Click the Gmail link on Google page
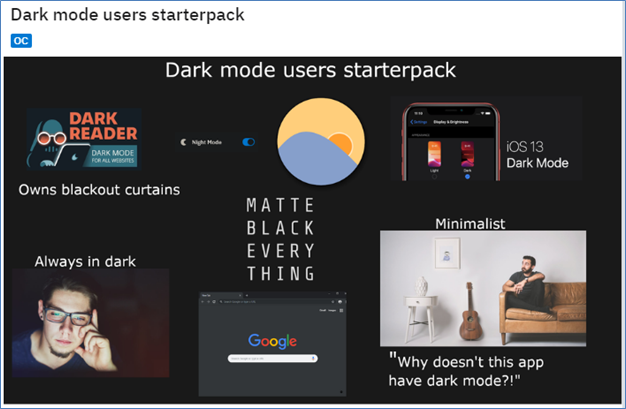 coord(323,310)
